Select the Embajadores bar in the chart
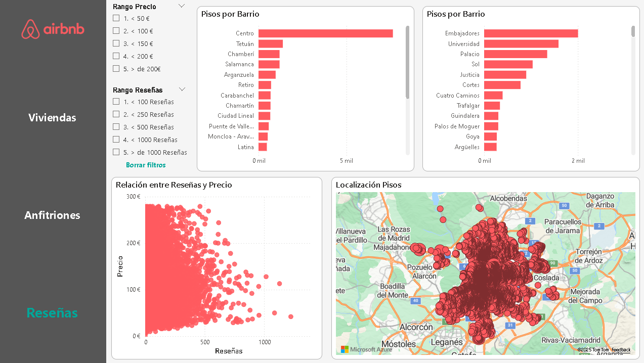This screenshot has height=363, width=644. [531, 33]
